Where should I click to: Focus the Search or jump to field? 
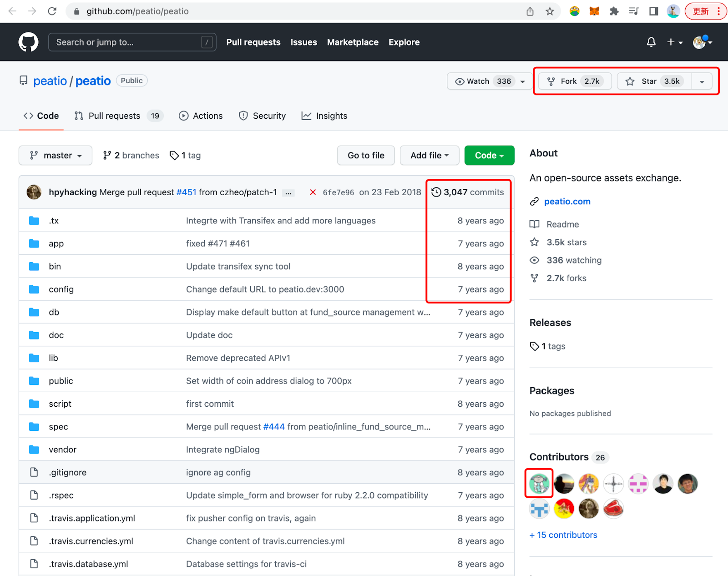pos(132,42)
